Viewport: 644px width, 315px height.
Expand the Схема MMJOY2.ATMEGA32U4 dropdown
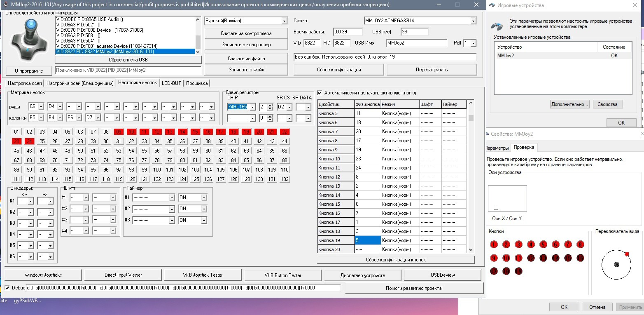tap(473, 21)
